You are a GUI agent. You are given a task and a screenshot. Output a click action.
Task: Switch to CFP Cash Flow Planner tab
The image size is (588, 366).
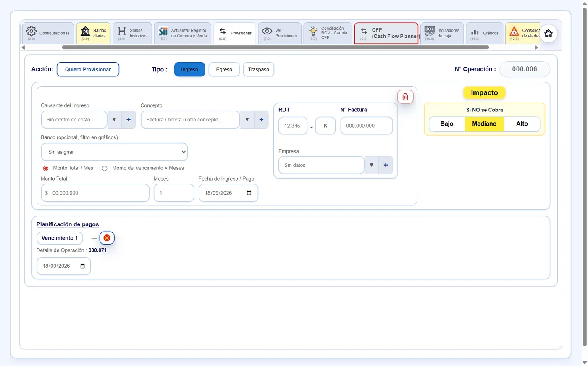pos(386,33)
